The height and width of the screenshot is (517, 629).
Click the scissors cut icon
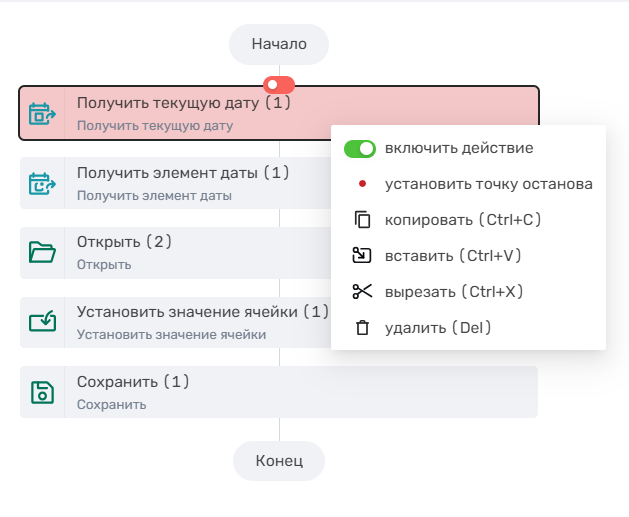point(362,292)
